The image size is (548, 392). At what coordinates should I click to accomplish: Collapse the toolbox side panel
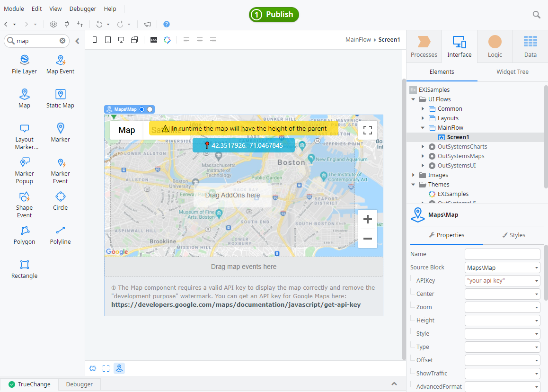pyautogui.click(x=77, y=41)
